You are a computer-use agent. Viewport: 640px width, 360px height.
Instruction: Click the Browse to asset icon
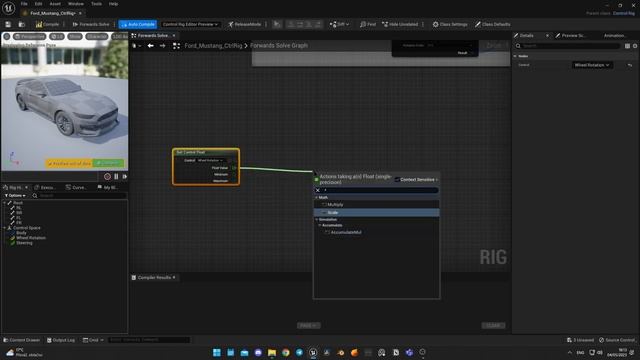tap(22, 24)
